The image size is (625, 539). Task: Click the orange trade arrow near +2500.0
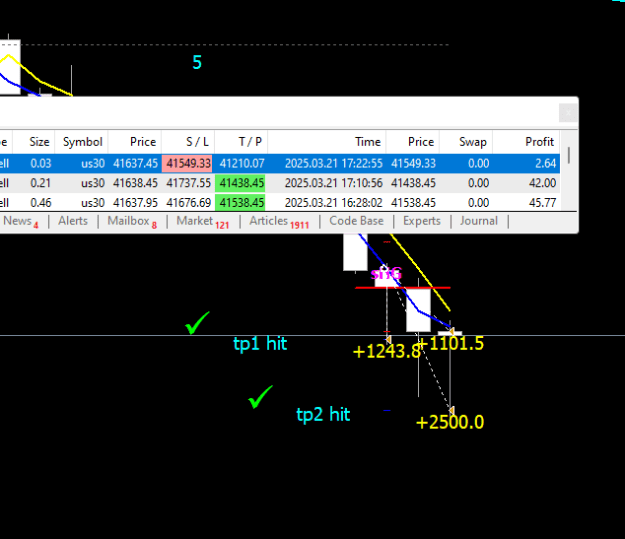point(451,410)
